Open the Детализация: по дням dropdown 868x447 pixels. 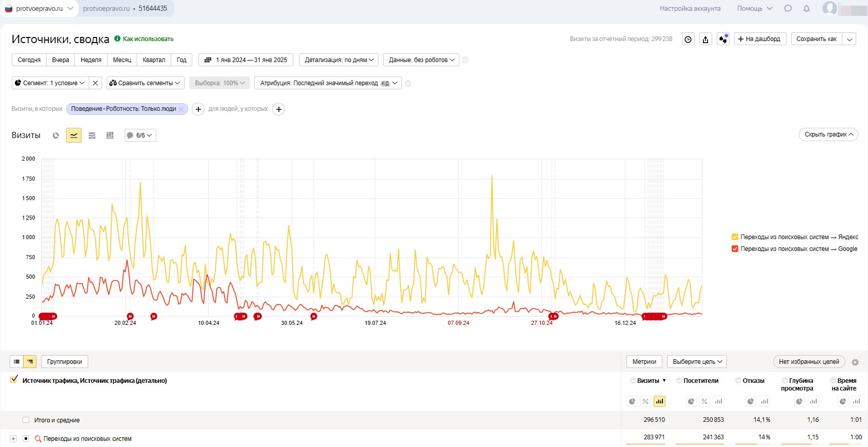338,60
